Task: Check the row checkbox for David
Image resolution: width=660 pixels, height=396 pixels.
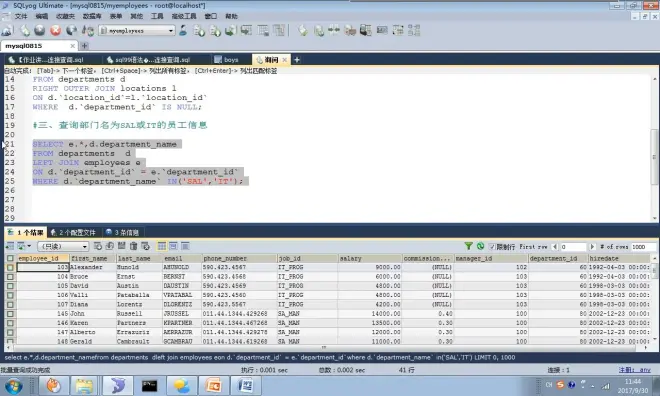Action: point(10,286)
